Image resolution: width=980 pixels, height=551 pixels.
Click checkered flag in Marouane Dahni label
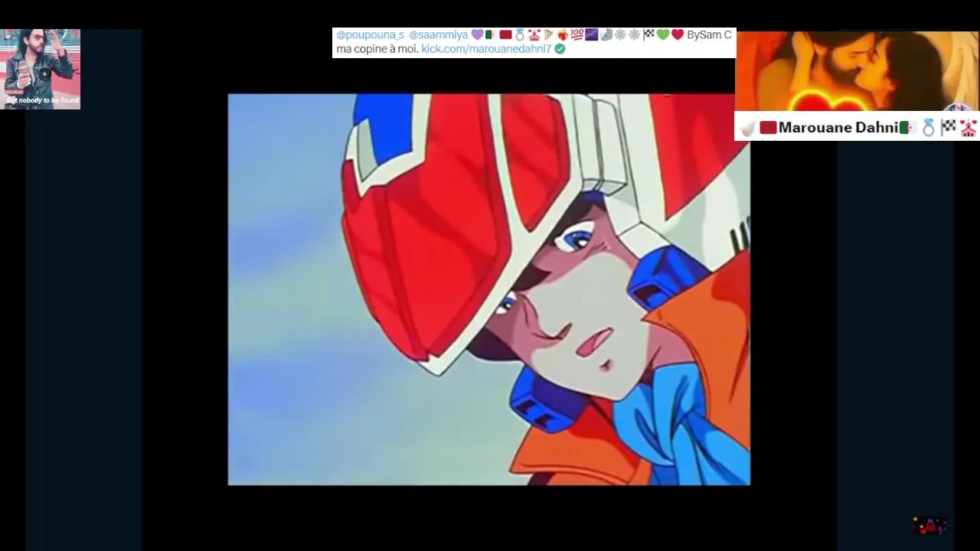tap(949, 128)
